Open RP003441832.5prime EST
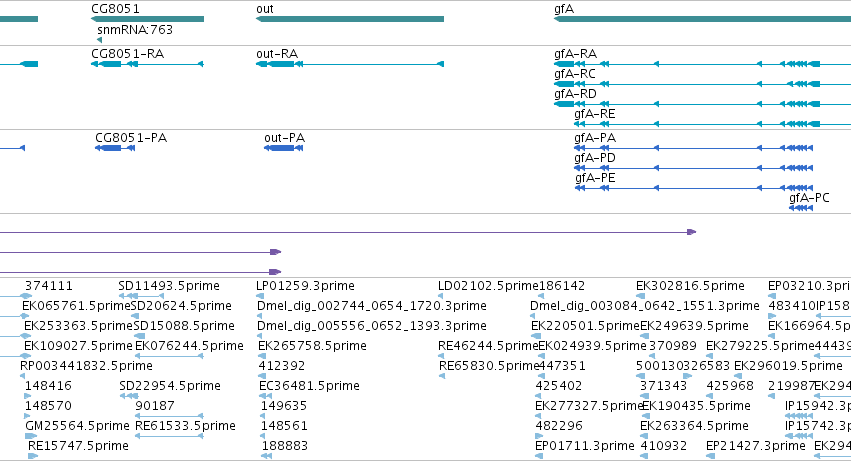Screen dimensions: 851x461 (86, 367)
